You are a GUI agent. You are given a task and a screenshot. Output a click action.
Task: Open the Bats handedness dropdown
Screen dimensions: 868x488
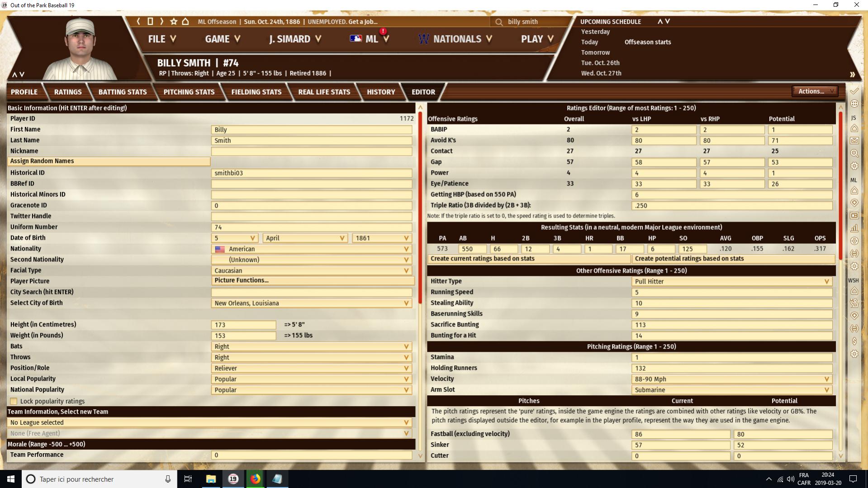(x=312, y=346)
